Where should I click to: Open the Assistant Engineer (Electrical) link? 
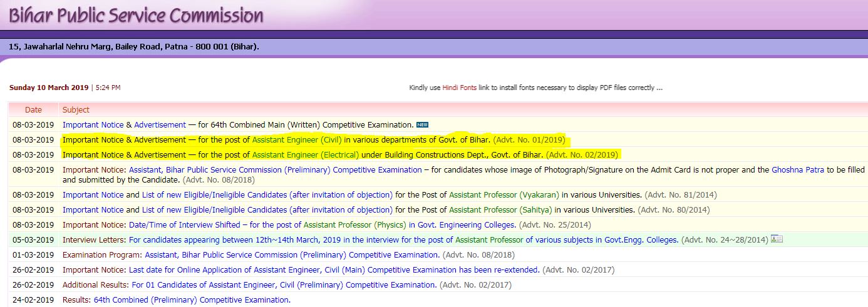point(306,154)
